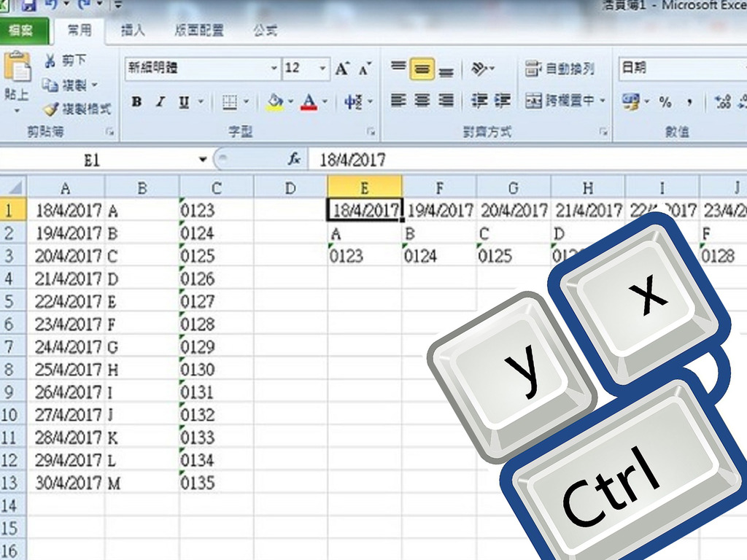Select row 7 header

pos(13,346)
